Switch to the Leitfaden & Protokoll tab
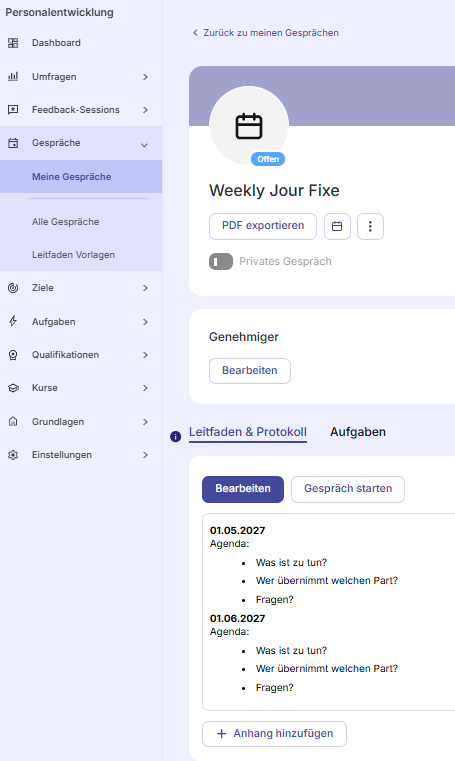This screenshot has height=761, width=455. (248, 432)
